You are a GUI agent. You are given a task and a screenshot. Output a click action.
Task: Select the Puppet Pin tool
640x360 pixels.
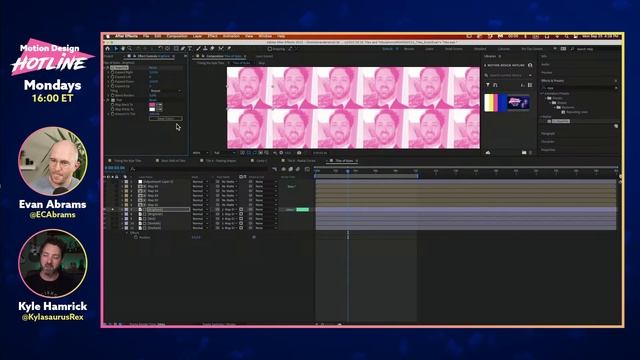[x=229, y=48]
